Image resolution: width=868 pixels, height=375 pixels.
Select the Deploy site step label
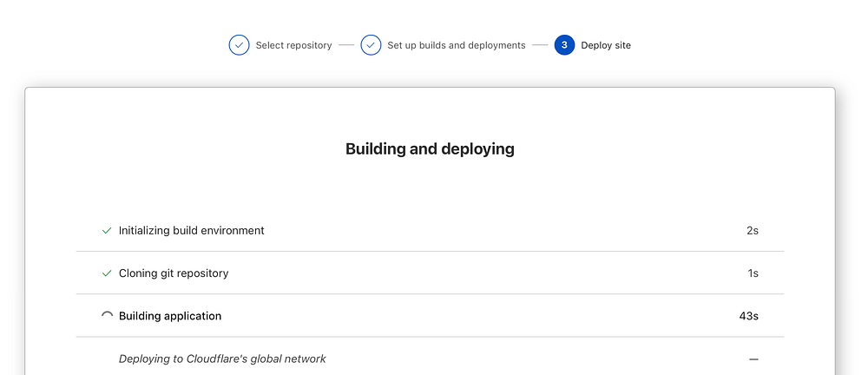(606, 45)
